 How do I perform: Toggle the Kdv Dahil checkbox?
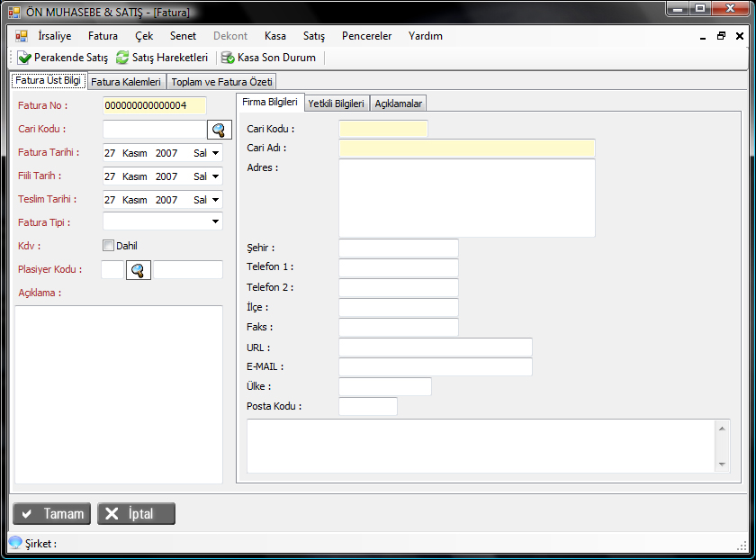109,246
